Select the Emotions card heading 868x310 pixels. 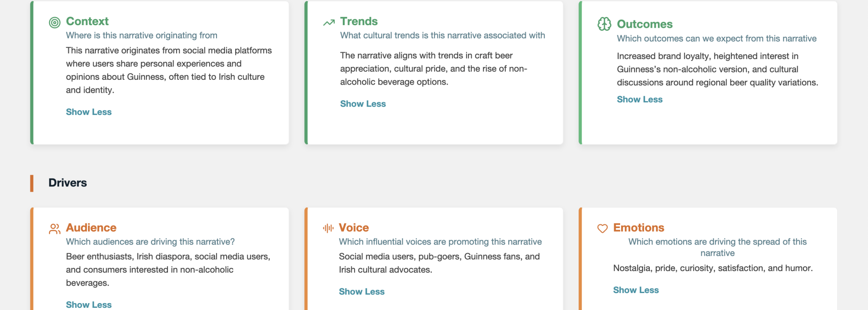click(x=639, y=228)
